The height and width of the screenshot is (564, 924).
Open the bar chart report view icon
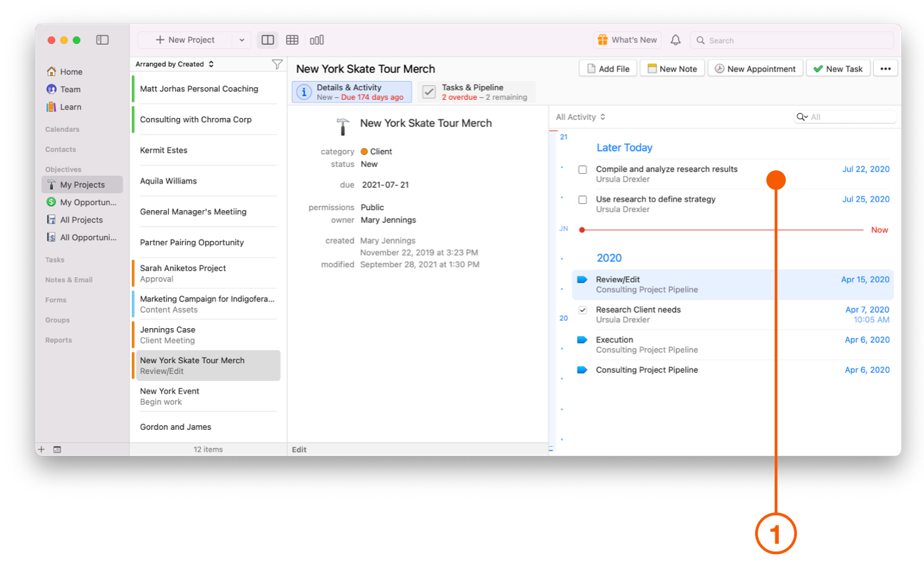317,40
